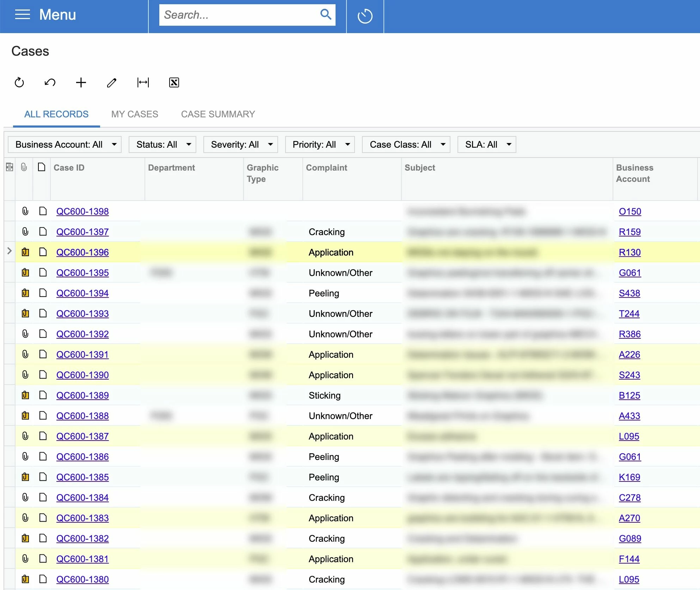Click the refresh icon in the toolbar
Screen dimensions: 700x590
click(x=19, y=82)
